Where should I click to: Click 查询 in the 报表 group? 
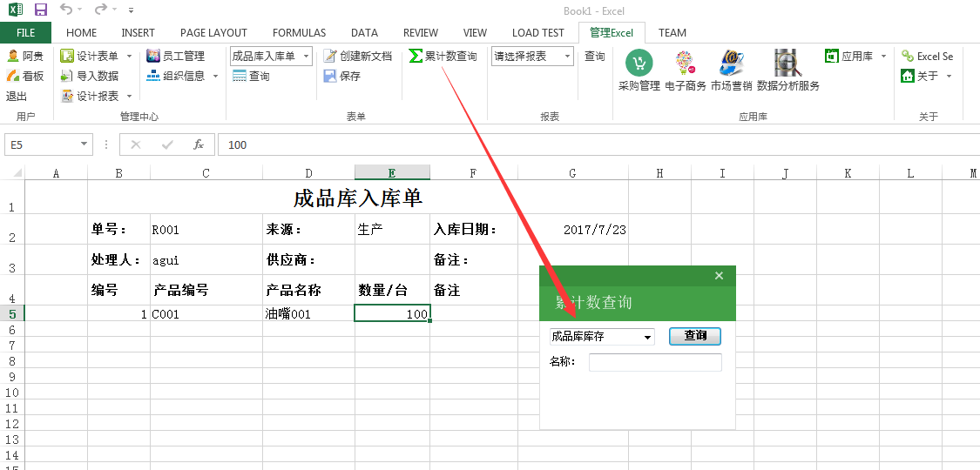595,57
